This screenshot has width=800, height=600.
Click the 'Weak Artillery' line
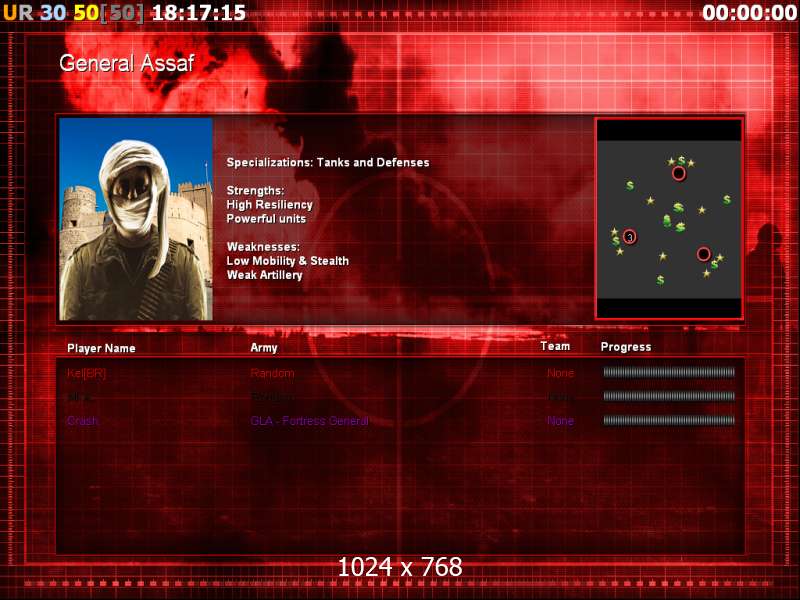click(x=264, y=274)
